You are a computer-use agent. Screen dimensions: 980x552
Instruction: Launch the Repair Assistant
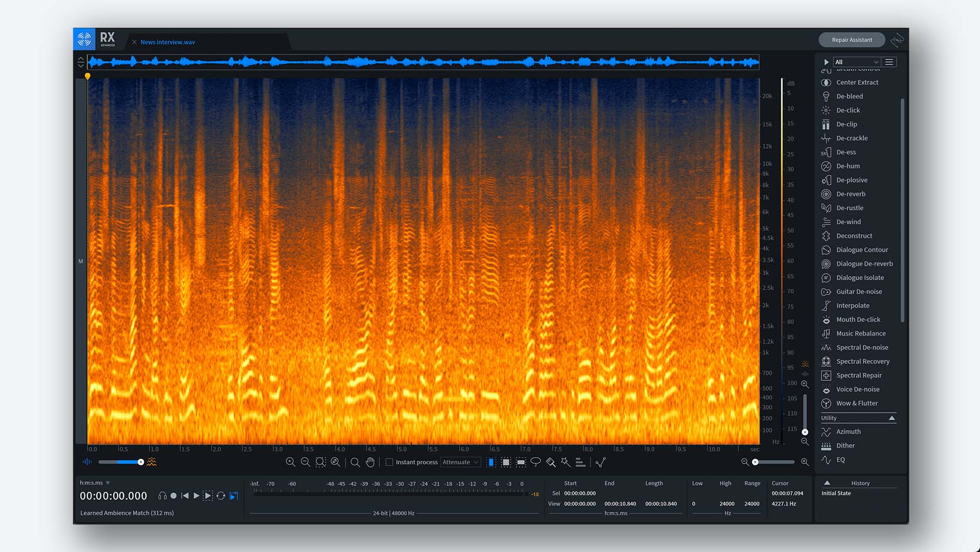click(x=852, y=40)
